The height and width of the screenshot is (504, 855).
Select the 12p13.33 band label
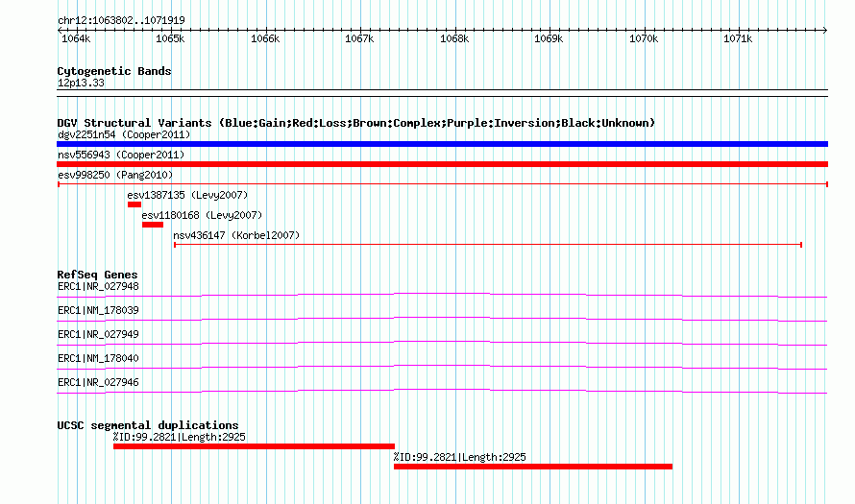[81, 83]
